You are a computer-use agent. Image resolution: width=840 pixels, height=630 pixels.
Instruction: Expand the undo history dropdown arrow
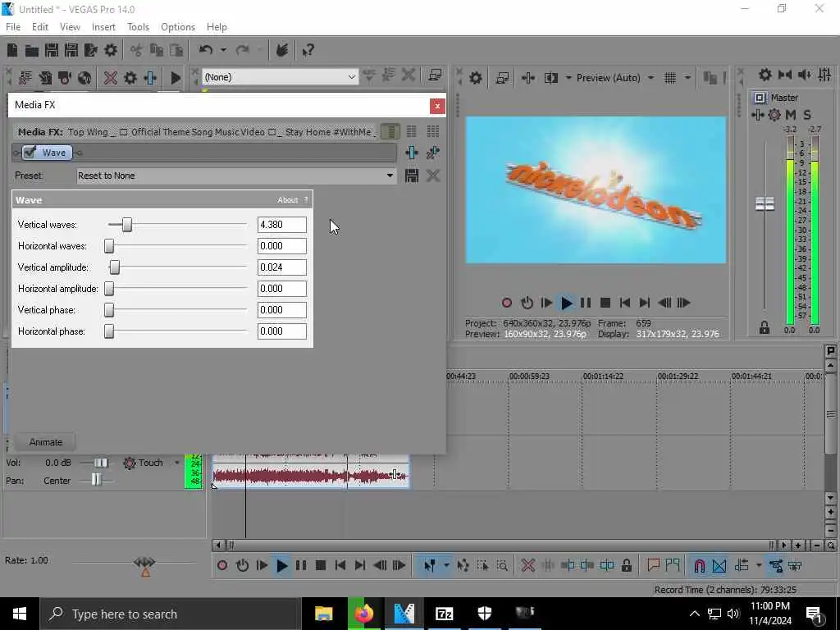pos(223,50)
